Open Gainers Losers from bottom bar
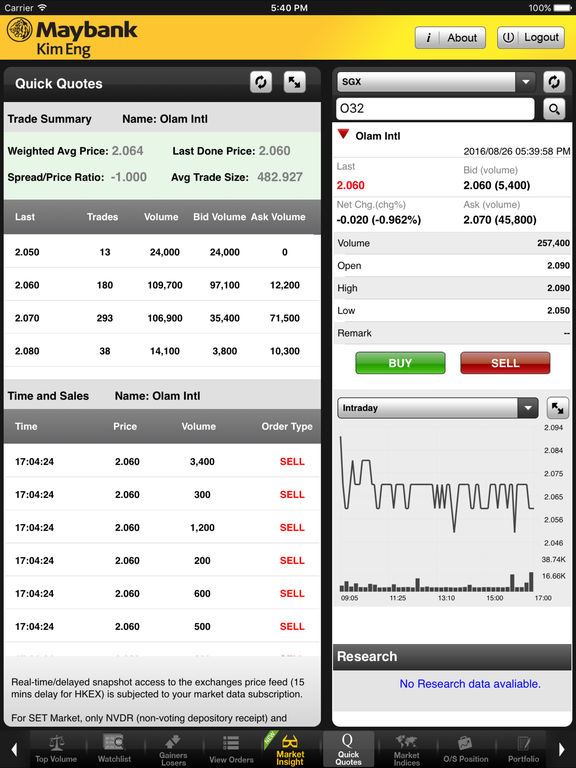Viewport: 576px width, 768px height. (x=173, y=749)
